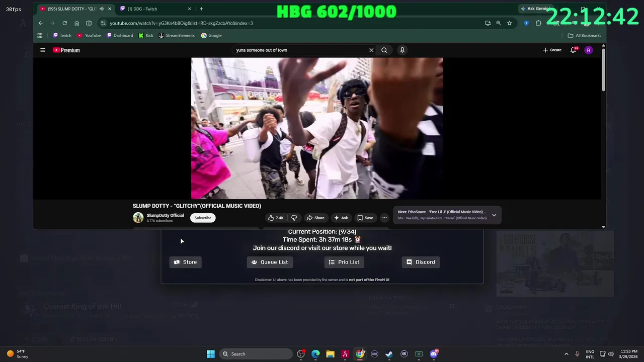Open the 54°F Sunny weather widget
The height and width of the screenshot is (362, 644).
point(18,354)
